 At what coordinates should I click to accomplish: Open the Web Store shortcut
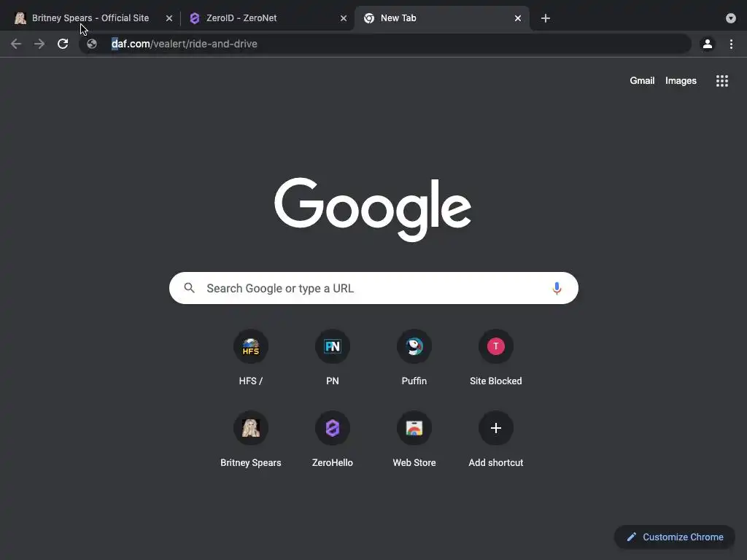[x=414, y=439]
